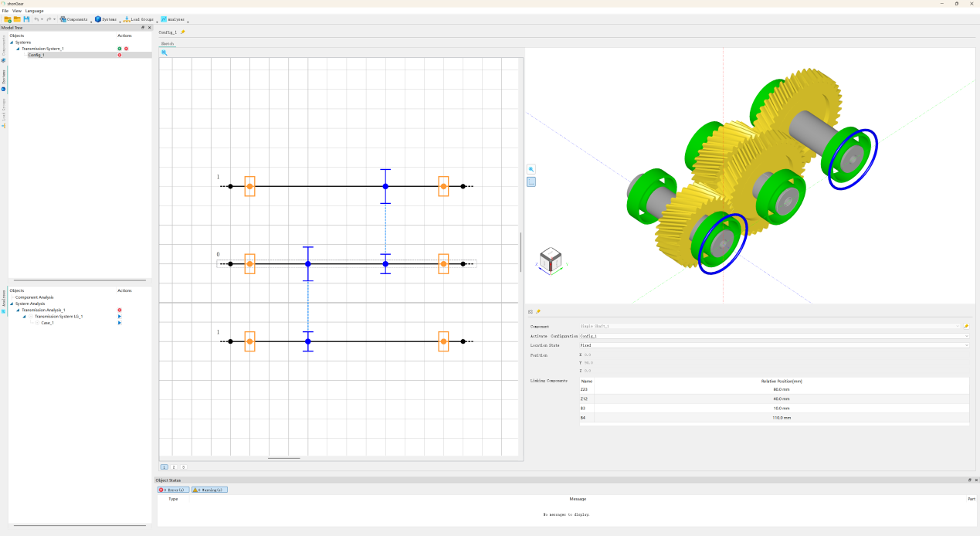The image size is (980, 536).
Task: Open the Analyses toolbar menu
Action: (174, 19)
